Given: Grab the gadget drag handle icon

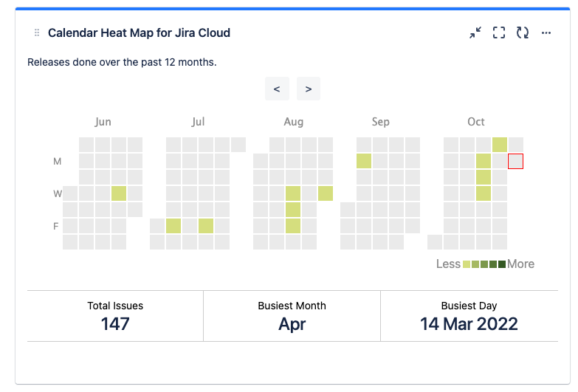Looking at the screenshot, I should coord(37,33).
